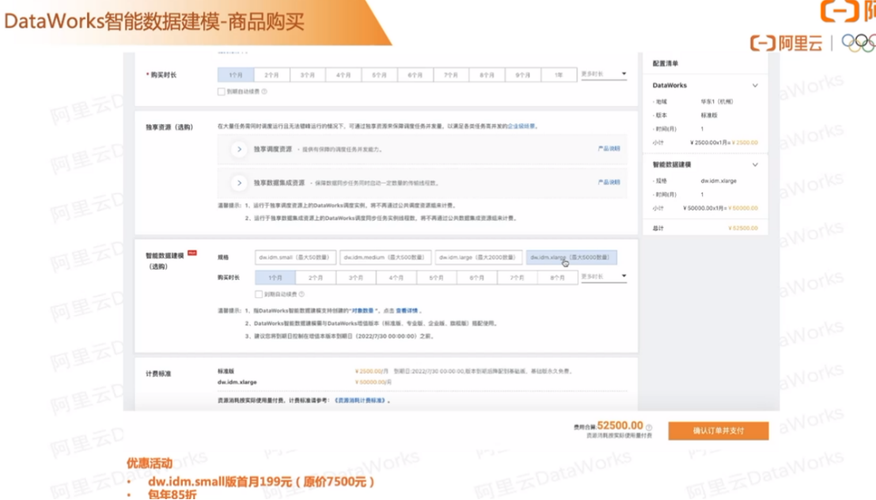Image resolution: width=876 pixels, height=500 pixels.
Task: Click 华东1（杭州）region value in 配置清单
Action: coord(717,102)
